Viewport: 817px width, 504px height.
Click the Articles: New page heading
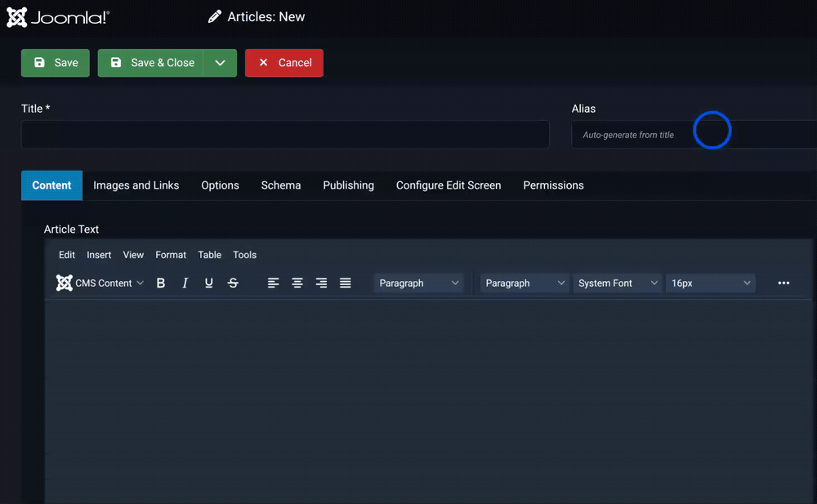tap(257, 17)
